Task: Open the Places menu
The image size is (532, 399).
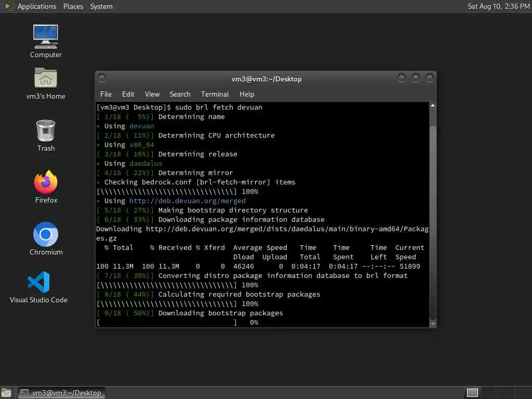Action: point(73,6)
